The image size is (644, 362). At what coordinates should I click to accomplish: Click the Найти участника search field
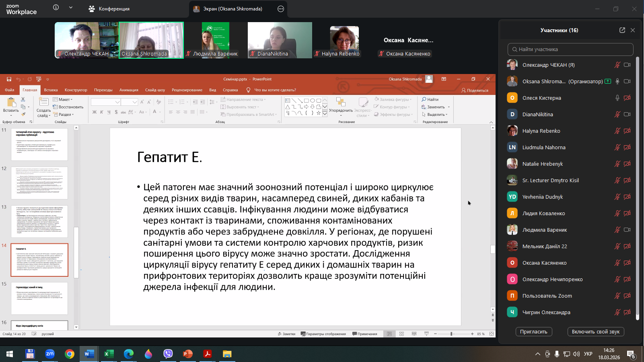pyautogui.click(x=570, y=49)
